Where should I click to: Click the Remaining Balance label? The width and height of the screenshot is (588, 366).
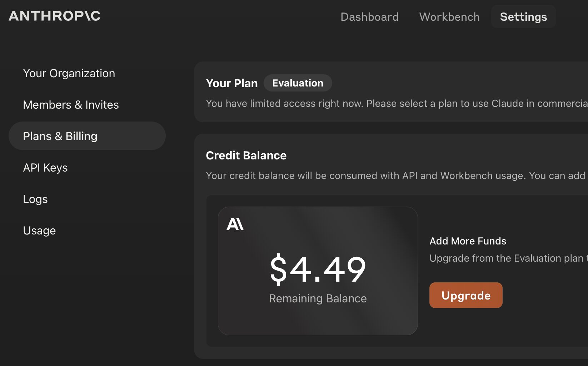318,298
